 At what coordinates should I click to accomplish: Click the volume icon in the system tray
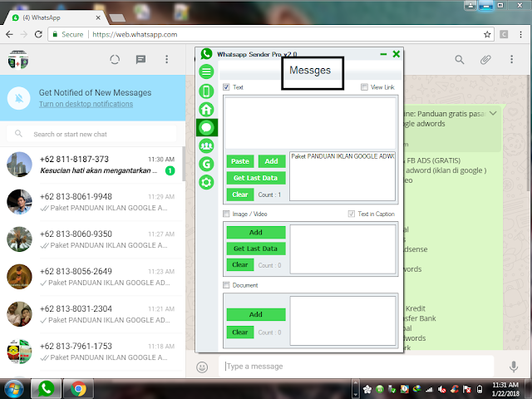pos(441,389)
